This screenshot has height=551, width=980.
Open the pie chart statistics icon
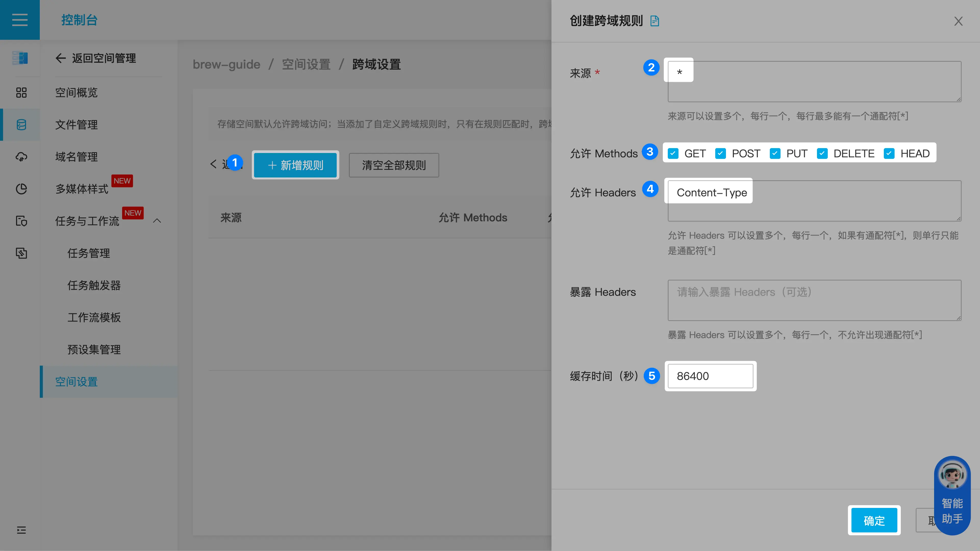(21, 189)
